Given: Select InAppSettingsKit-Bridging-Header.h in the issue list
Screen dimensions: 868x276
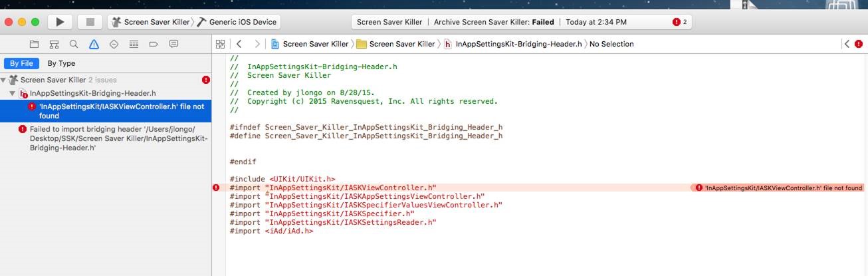Looking at the screenshot, I should click(106, 93).
